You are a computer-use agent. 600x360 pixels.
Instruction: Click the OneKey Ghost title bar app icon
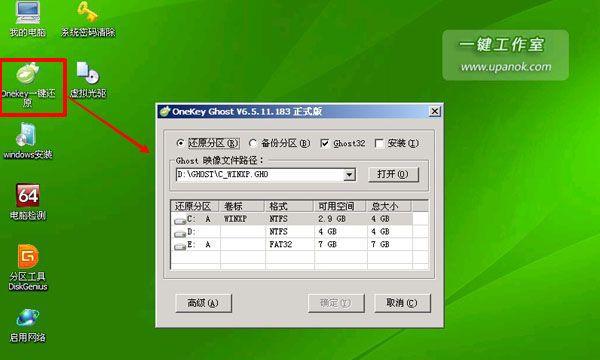[165, 111]
